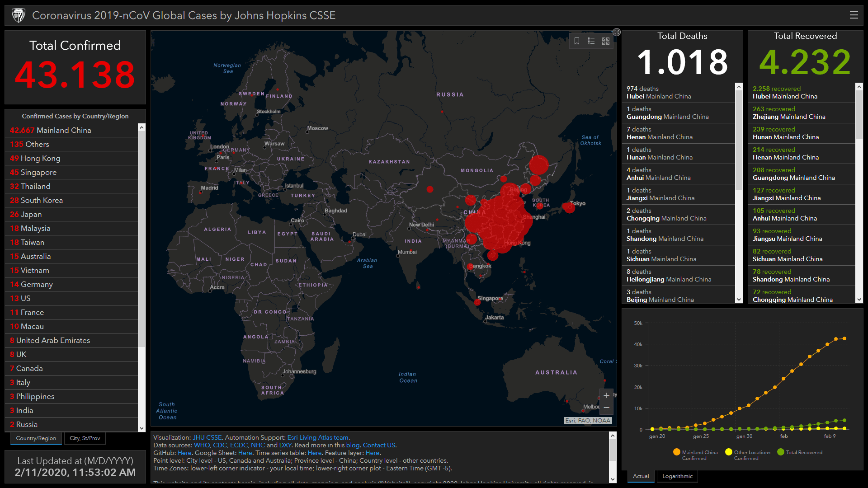The image size is (868, 488).
Task: Click the Johns Hopkins shield logo
Action: (x=19, y=15)
